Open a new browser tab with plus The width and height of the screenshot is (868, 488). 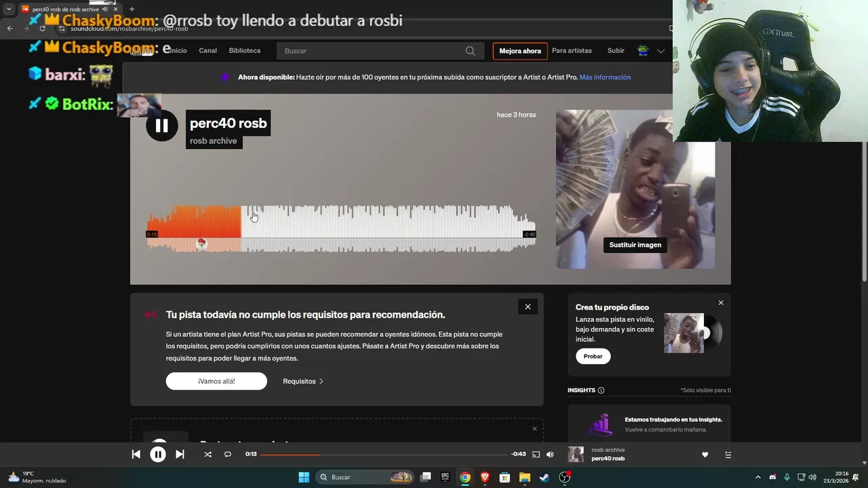pos(132,9)
